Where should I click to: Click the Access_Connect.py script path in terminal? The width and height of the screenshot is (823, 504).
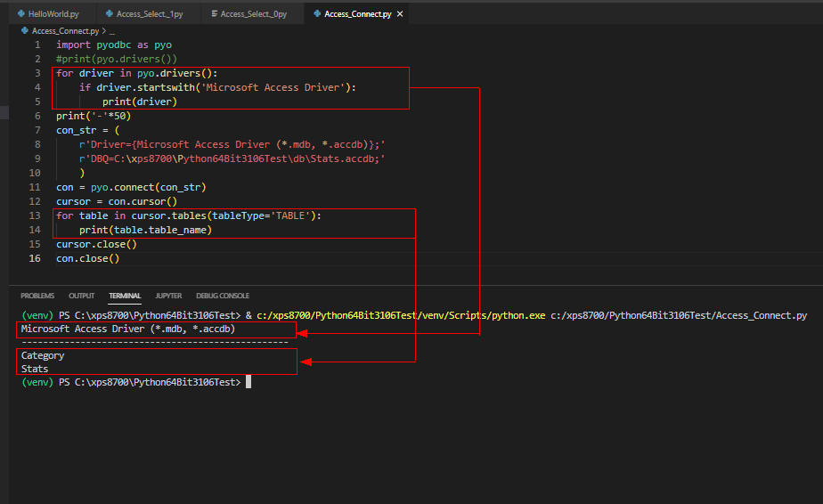679,315
